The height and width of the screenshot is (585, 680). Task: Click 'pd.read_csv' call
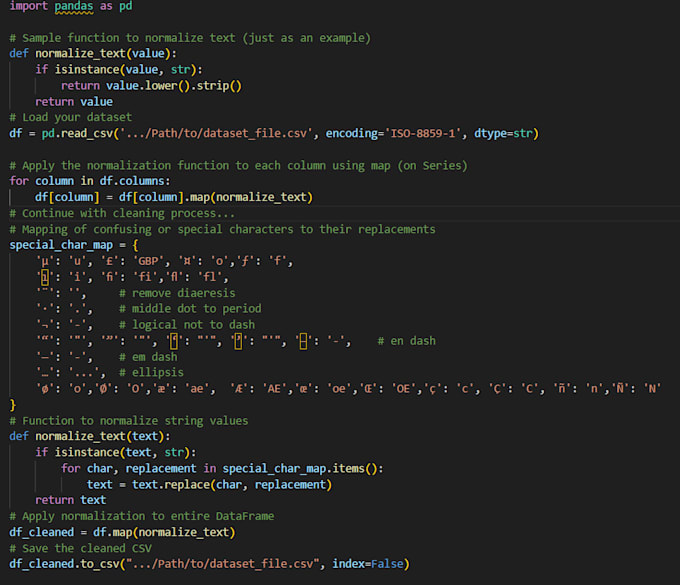click(77, 133)
